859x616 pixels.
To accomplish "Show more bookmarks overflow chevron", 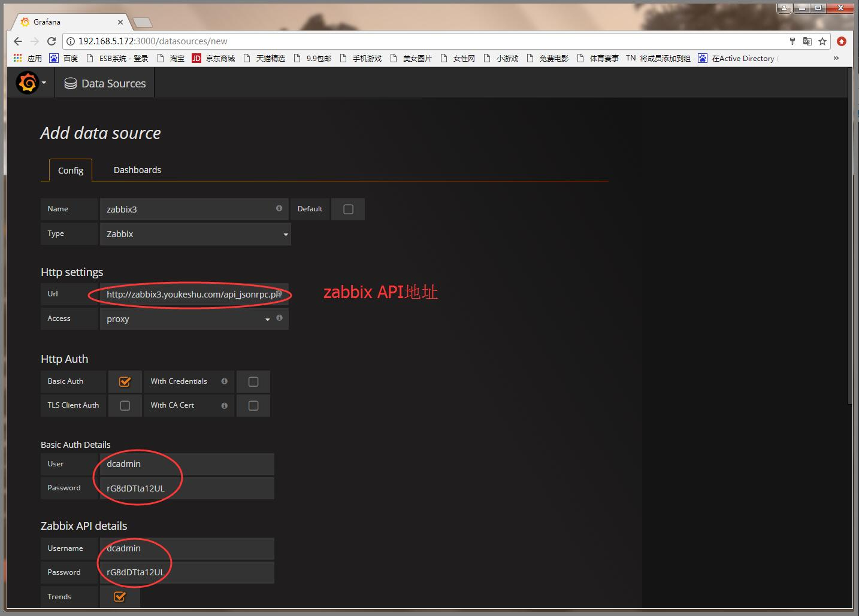I will [x=836, y=58].
